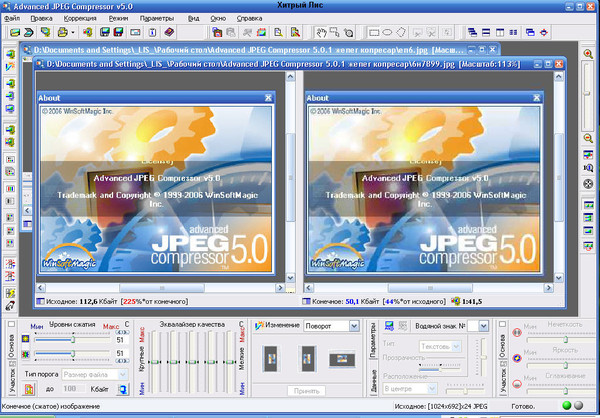Click the red save disk toolbar icon
The image size is (600, 418).
[119, 32]
